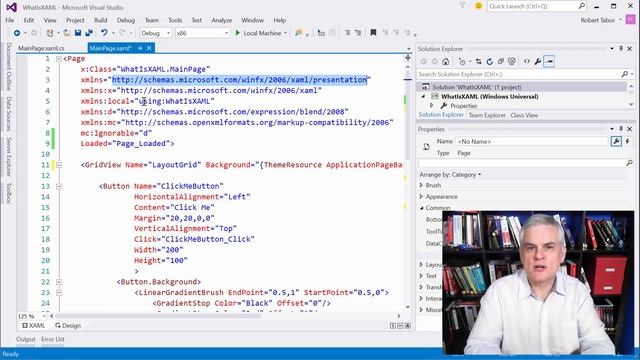Toggle the bookmark icon in toolbar

[x=373, y=33]
